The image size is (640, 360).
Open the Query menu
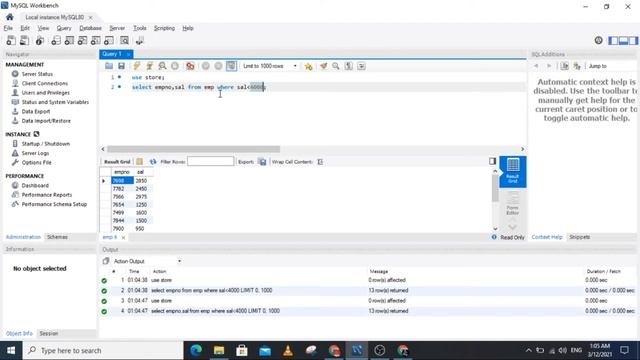[64, 28]
